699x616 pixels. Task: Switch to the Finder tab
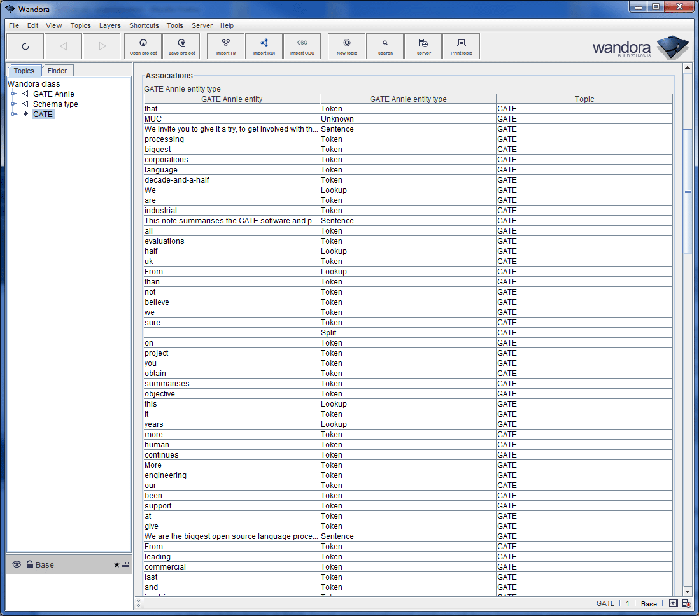click(57, 71)
